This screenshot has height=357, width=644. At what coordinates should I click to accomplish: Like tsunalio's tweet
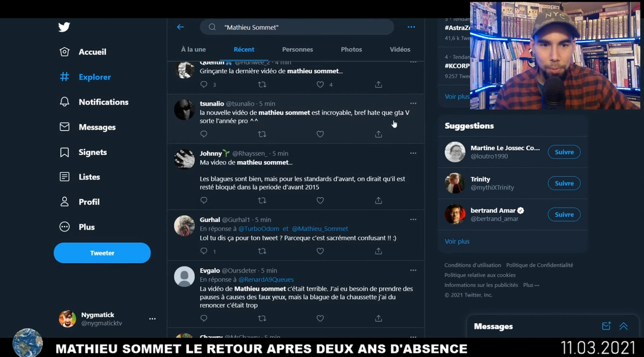point(320,134)
